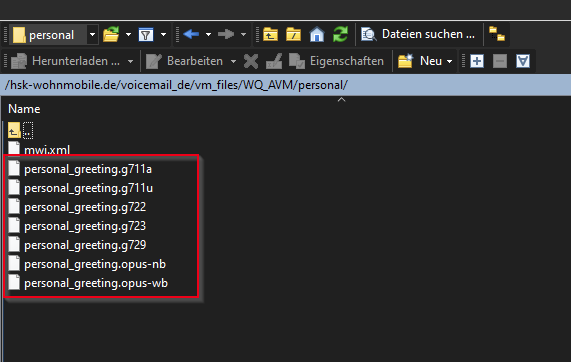Click the minus unselect files icon
Image resolution: width=571 pixels, height=362 pixels.
(x=500, y=61)
